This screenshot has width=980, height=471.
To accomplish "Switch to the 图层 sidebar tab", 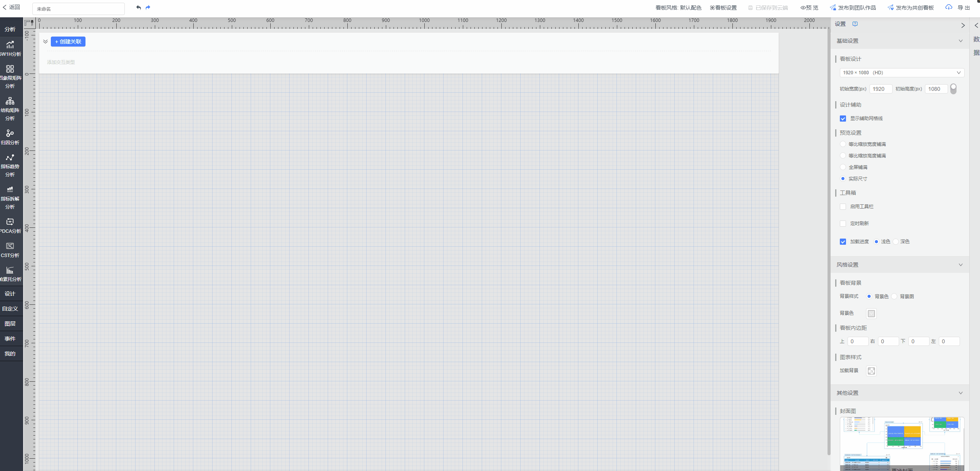I will click(10, 324).
